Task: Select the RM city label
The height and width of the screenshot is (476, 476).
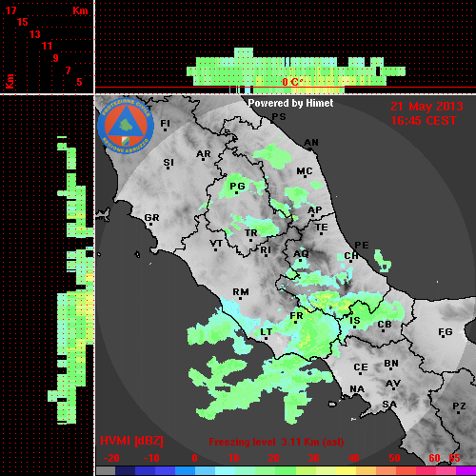Action: tap(241, 291)
